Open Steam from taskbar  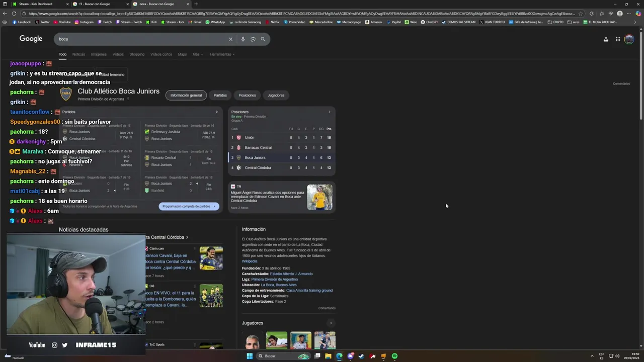click(361, 356)
